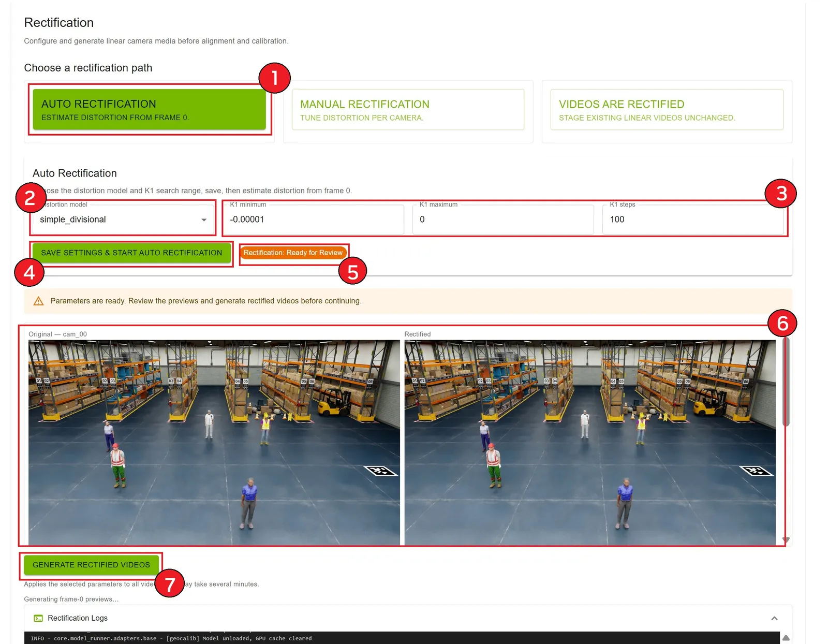Screen dimensions: 828x644
Task: Click the log panel scroll up arrow
Action: pos(786,638)
